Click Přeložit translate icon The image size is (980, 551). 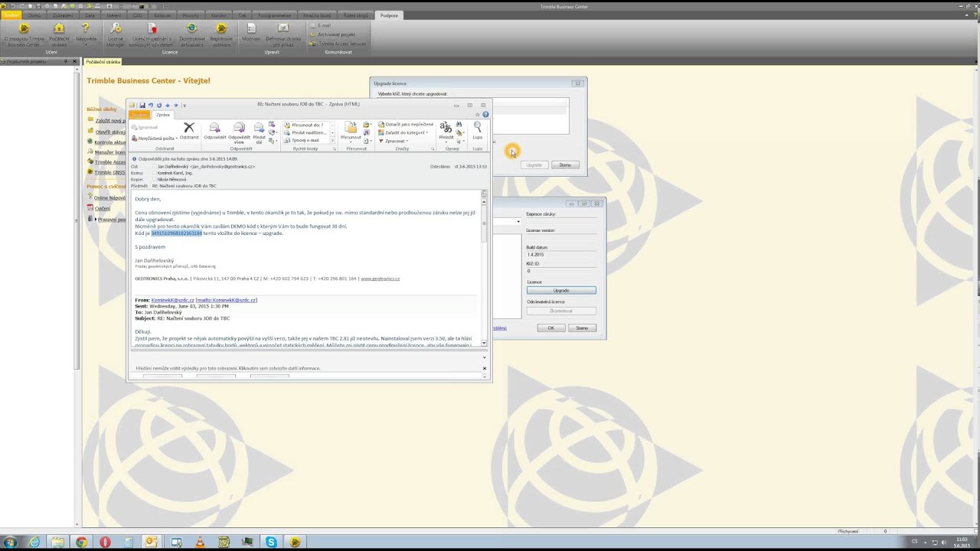click(x=446, y=131)
